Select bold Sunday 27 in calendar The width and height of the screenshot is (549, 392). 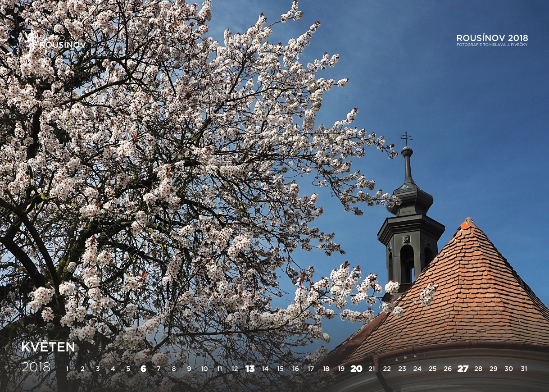(x=463, y=369)
